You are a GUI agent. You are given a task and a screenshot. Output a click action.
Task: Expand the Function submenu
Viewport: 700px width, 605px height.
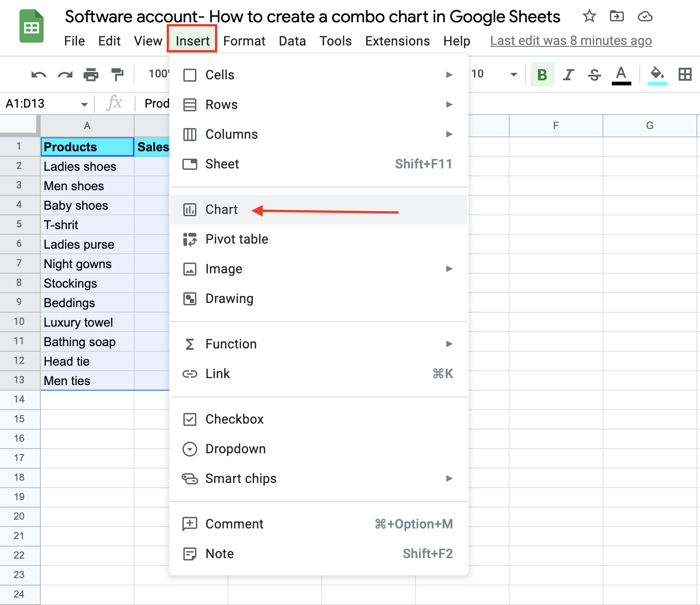[318, 344]
